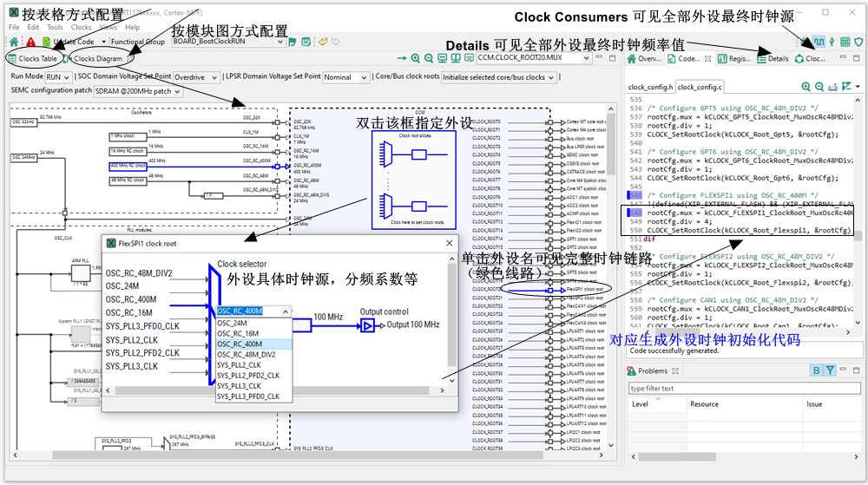Click the yellow undo arrow icon
The width and height of the screenshot is (868, 485).
(x=322, y=42)
